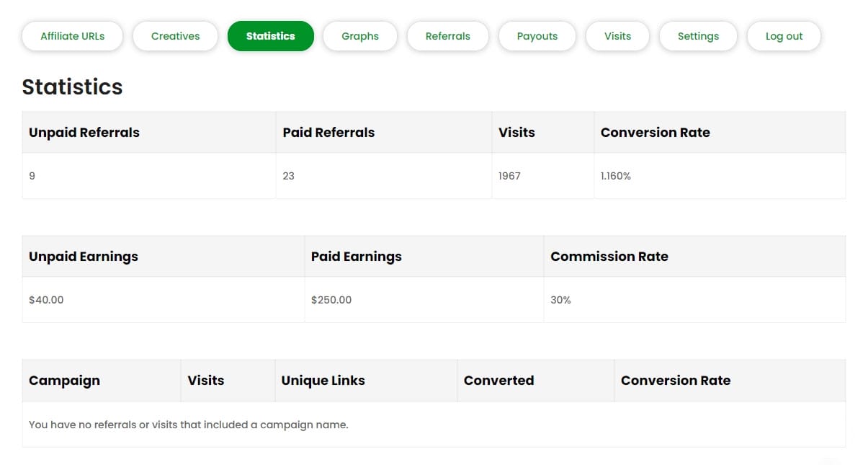Click the 1.160% conversion rate value
The image size is (868, 465).
coord(615,176)
